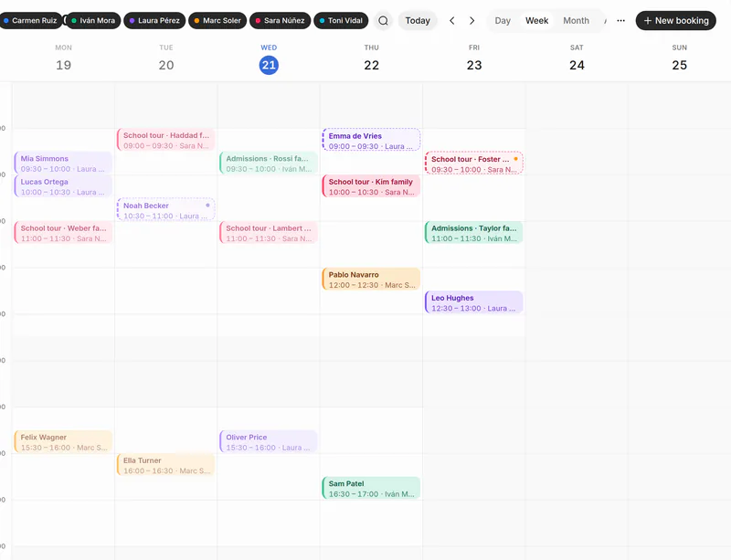Go to the next week arrow
731x560 pixels.
pos(471,20)
